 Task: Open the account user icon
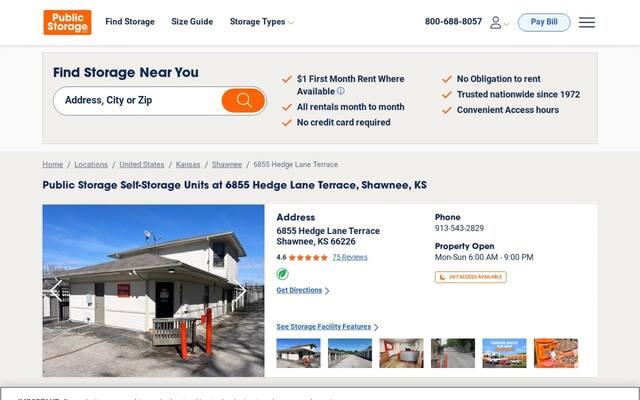(496, 22)
